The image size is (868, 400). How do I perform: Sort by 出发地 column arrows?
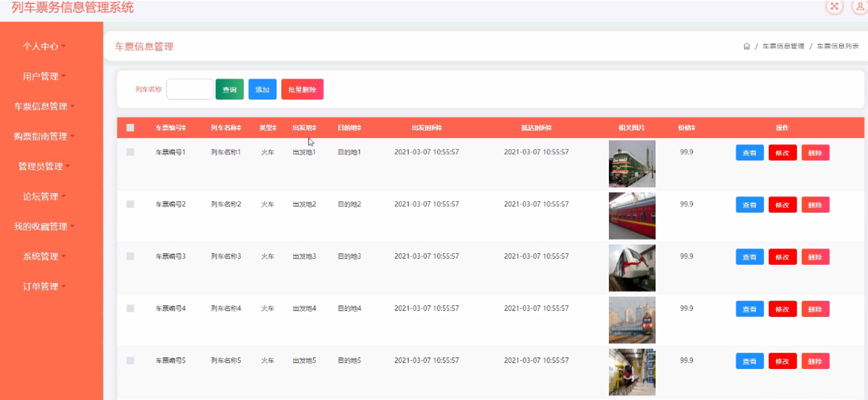coord(314,128)
